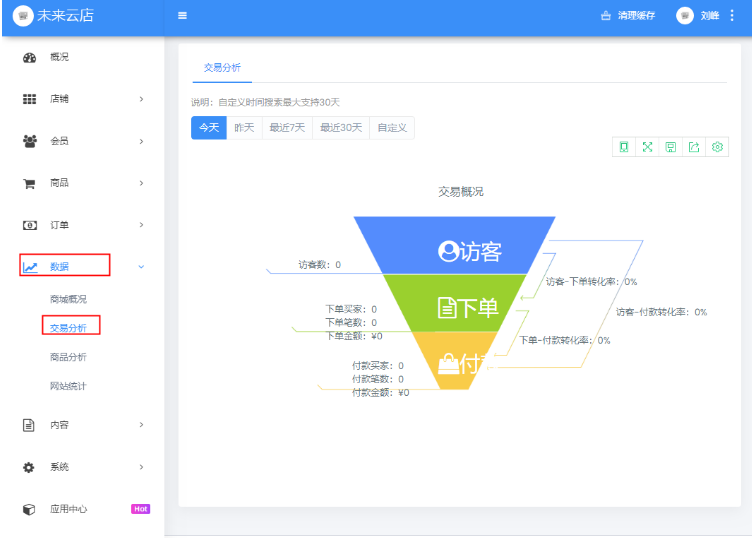This screenshot has width=752, height=538.
Task: Click the 访客-下单转化率: 0% label
Action: (591, 282)
